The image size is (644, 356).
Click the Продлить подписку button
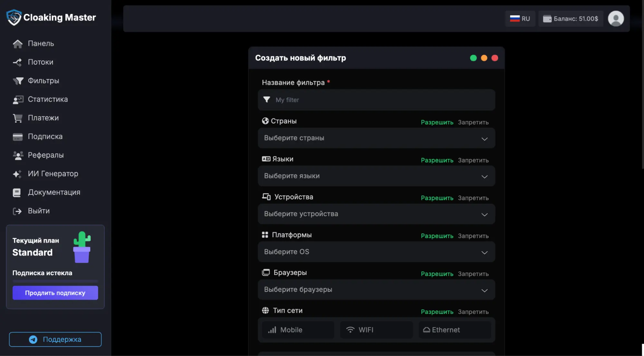55,293
